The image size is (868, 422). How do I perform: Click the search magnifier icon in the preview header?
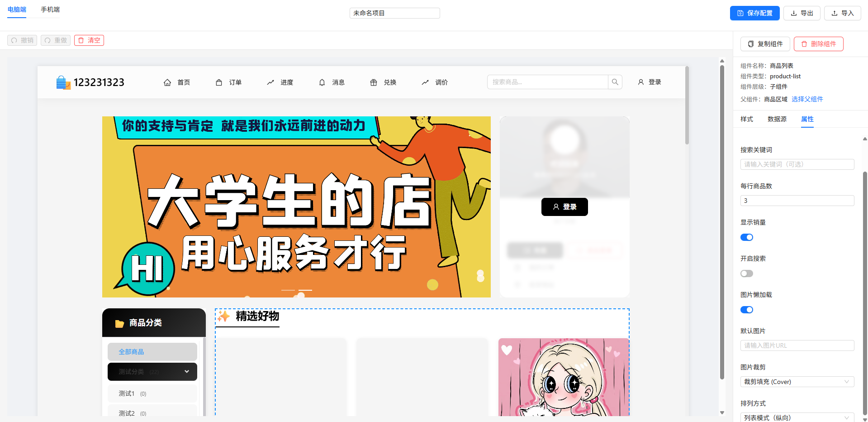point(615,82)
